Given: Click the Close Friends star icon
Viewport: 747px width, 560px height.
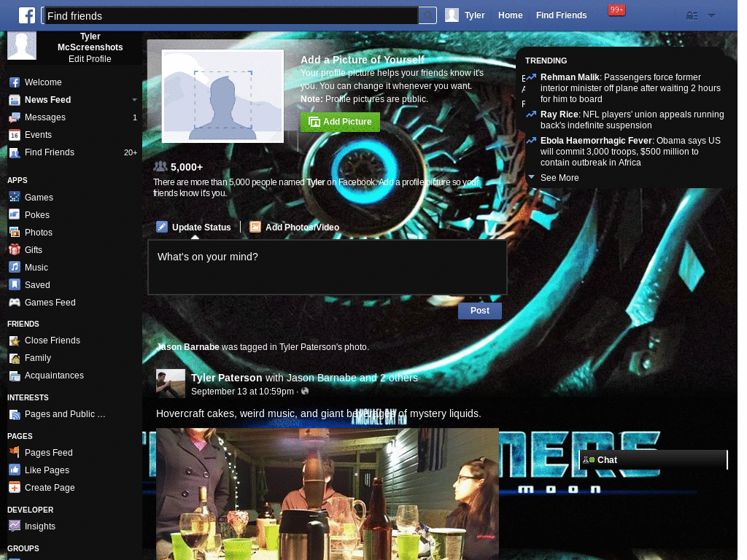Looking at the screenshot, I should pyautogui.click(x=15, y=341).
